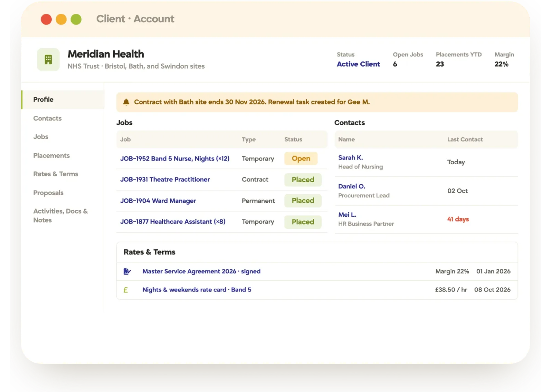Click the Job column header
The height and width of the screenshot is (392, 551).
pos(125,140)
